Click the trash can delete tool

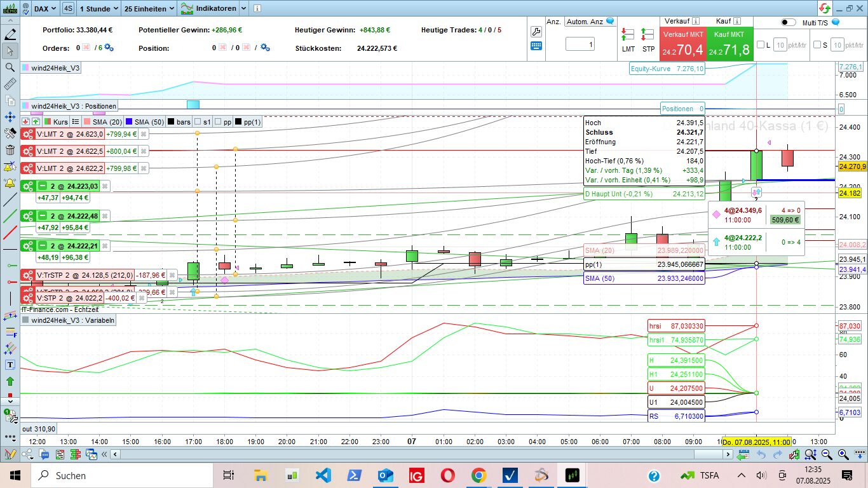(x=10, y=150)
